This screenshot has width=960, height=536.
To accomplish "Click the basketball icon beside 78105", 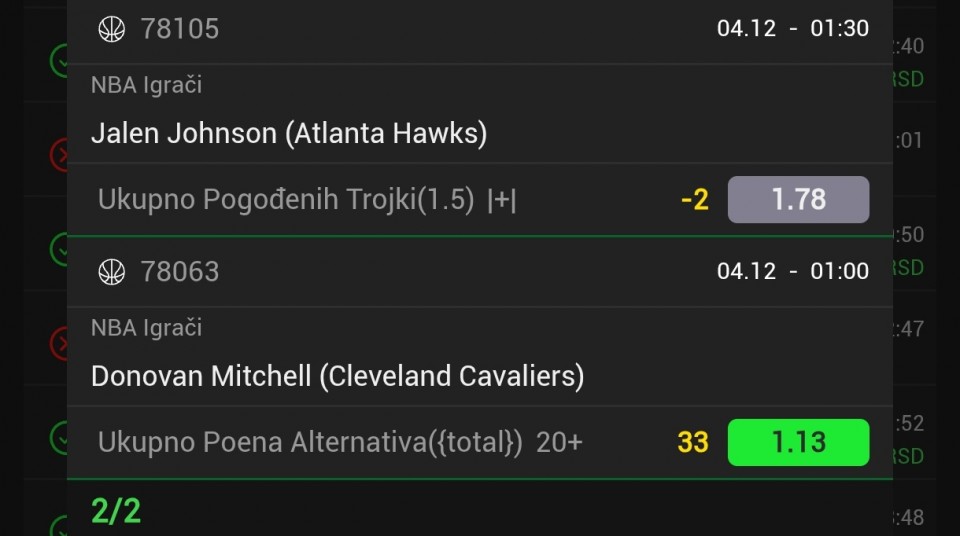I will click(111, 29).
